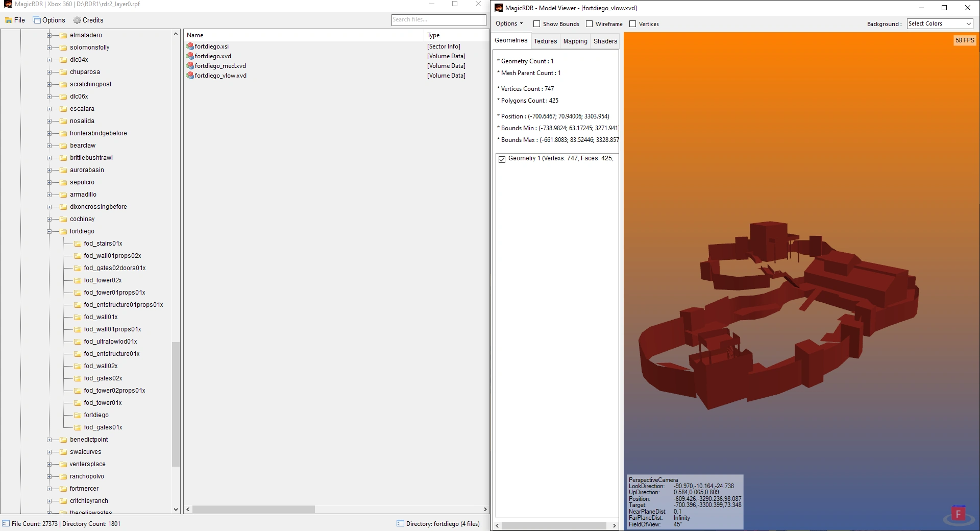
Task: Open the File menu
Action: click(15, 20)
